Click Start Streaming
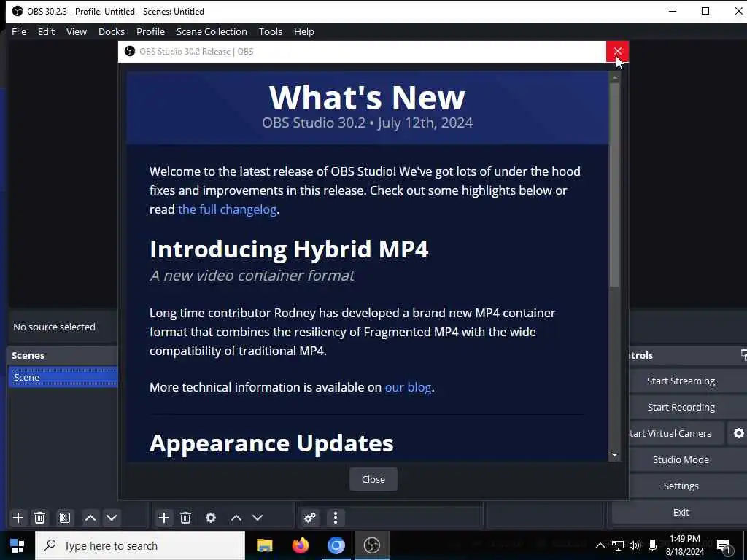 pyautogui.click(x=681, y=381)
